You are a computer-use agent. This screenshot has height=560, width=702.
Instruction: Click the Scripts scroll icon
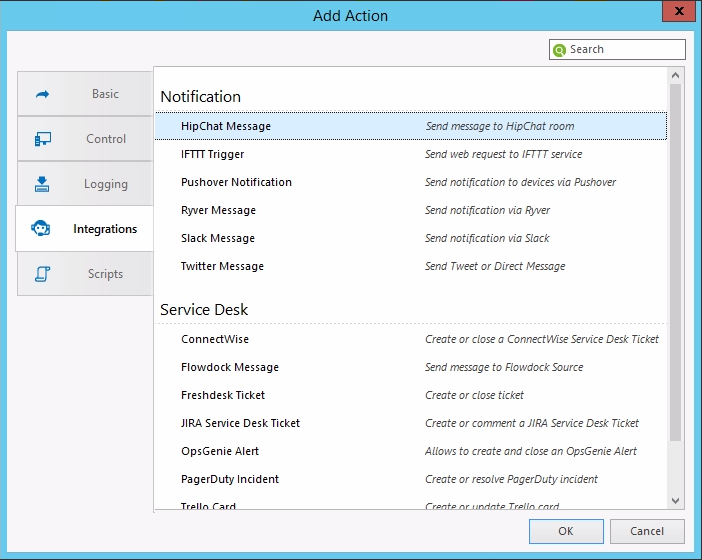click(x=43, y=274)
